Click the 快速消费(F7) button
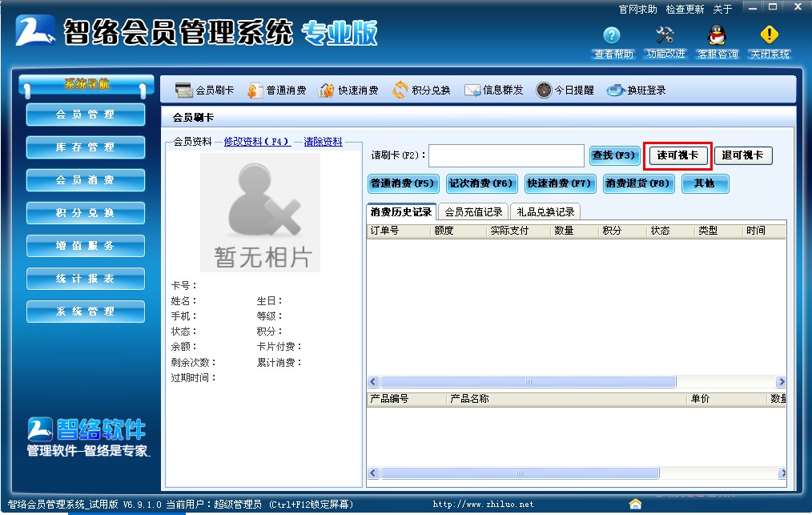 point(559,183)
